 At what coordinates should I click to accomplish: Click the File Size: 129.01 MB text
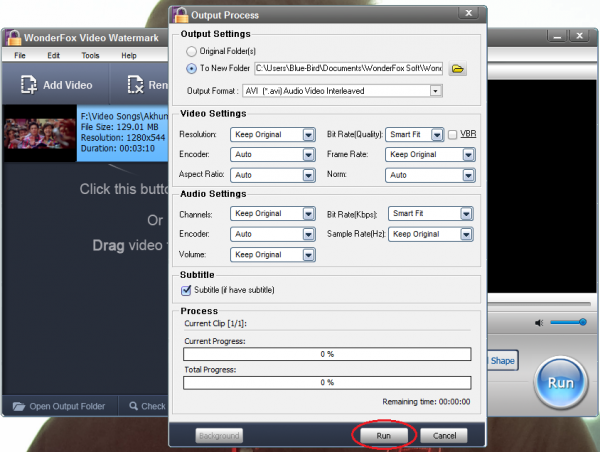coord(119,127)
